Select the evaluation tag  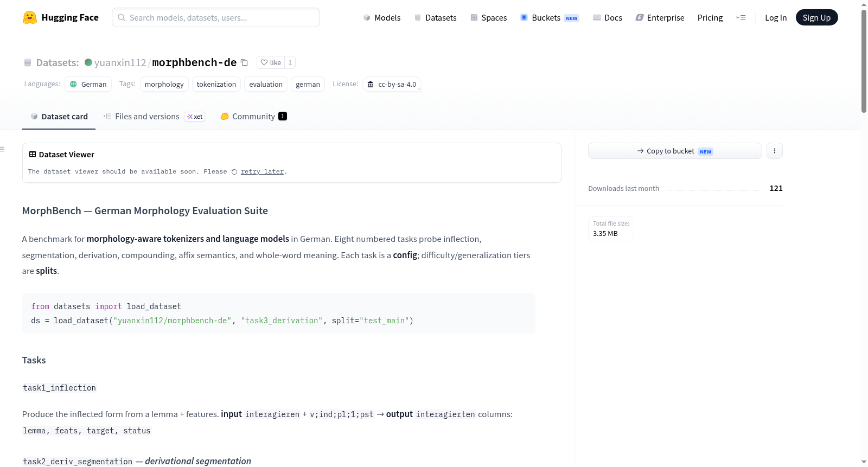266,84
